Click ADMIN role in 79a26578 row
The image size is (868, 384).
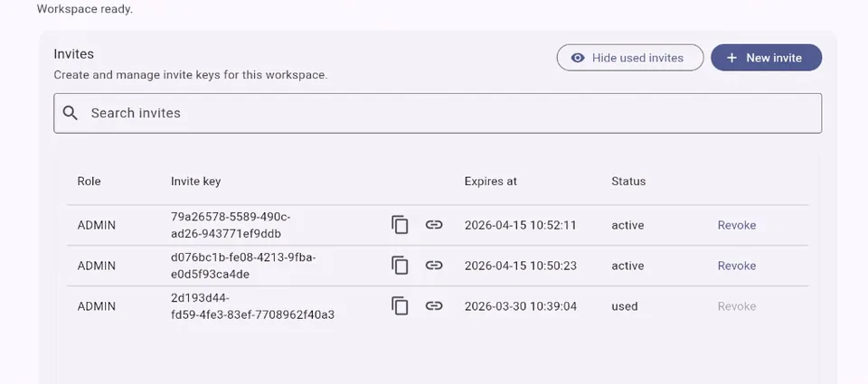coord(97,225)
